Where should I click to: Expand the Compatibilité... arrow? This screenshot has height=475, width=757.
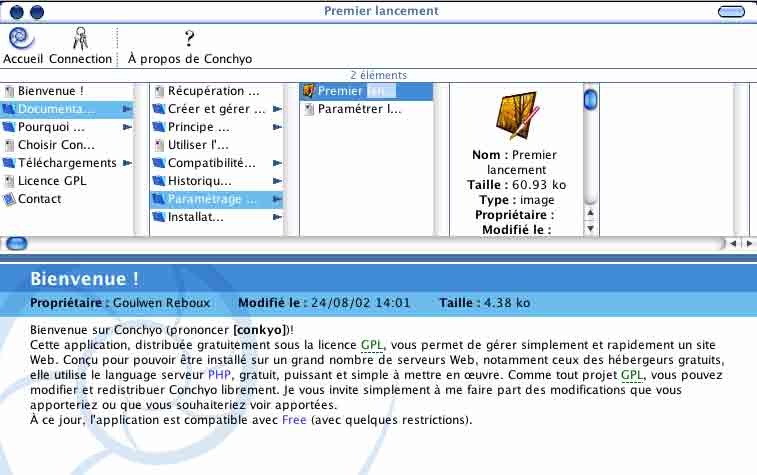[277, 163]
